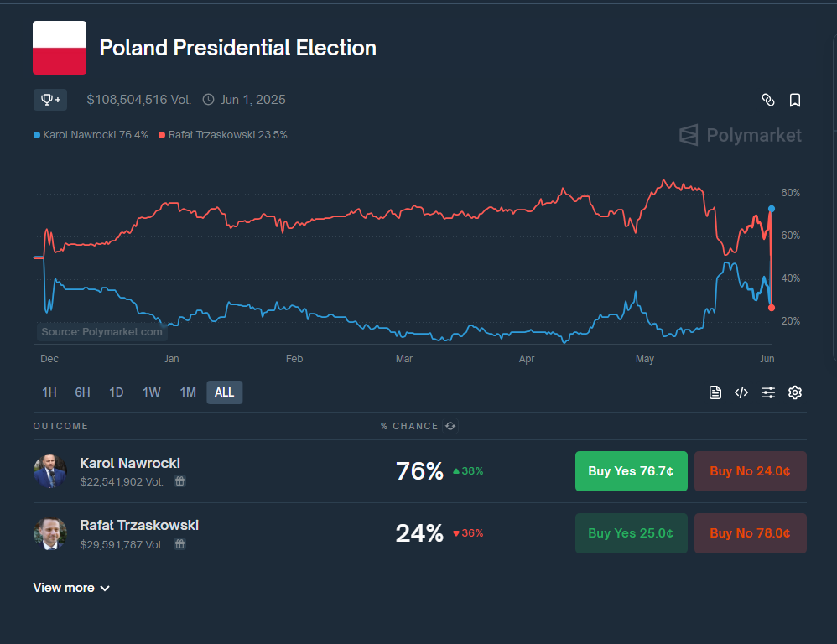The height and width of the screenshot is (644, 837).
Task: Click the trophy plus icon button
Action: point(49,100)
